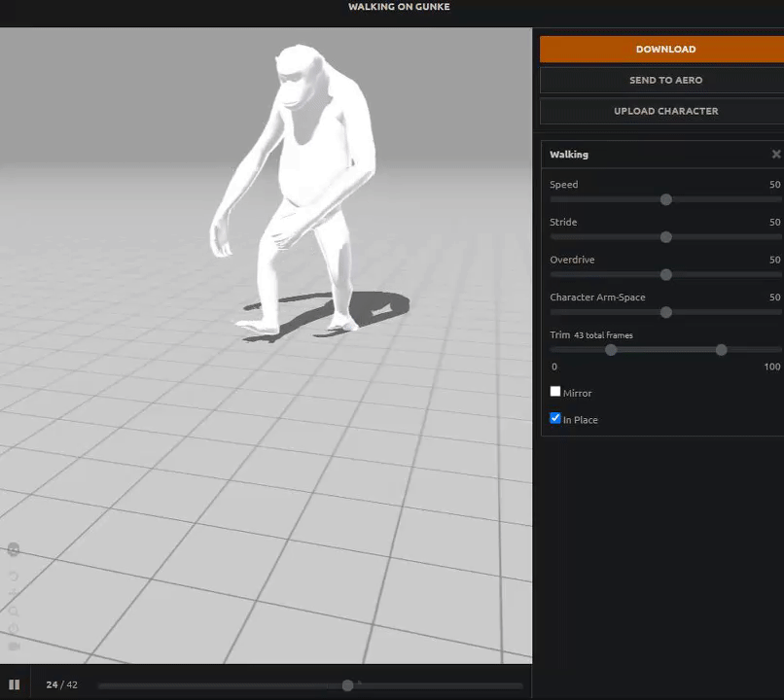This screenshot has width=784, height=700.
Task: Click the Trim minimum value '0'
Action: [x=554, y=367]
